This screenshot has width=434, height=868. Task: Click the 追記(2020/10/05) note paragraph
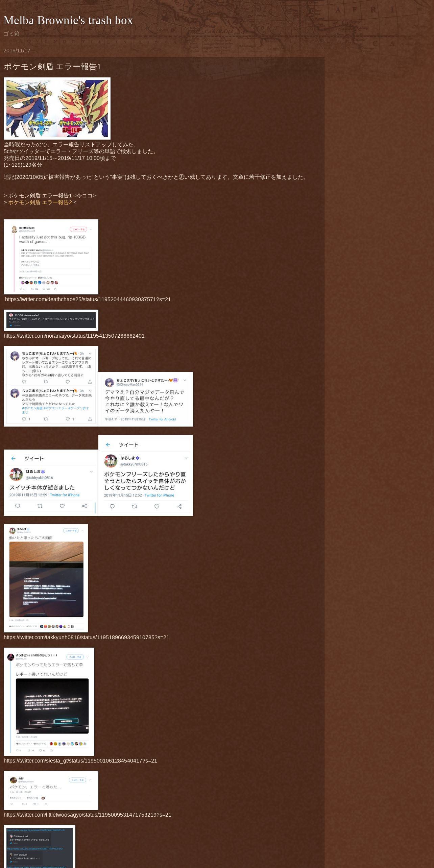click(x=156, y=177)
